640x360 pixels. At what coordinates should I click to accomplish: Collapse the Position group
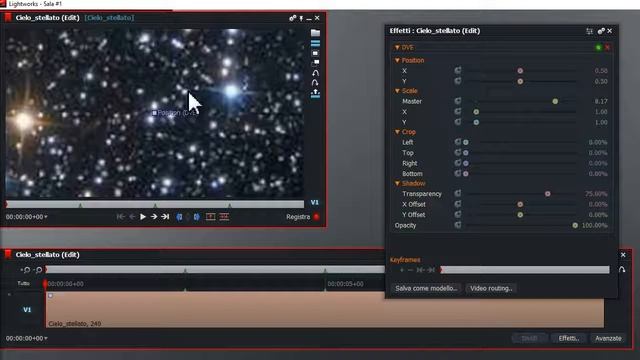(397, 60)
